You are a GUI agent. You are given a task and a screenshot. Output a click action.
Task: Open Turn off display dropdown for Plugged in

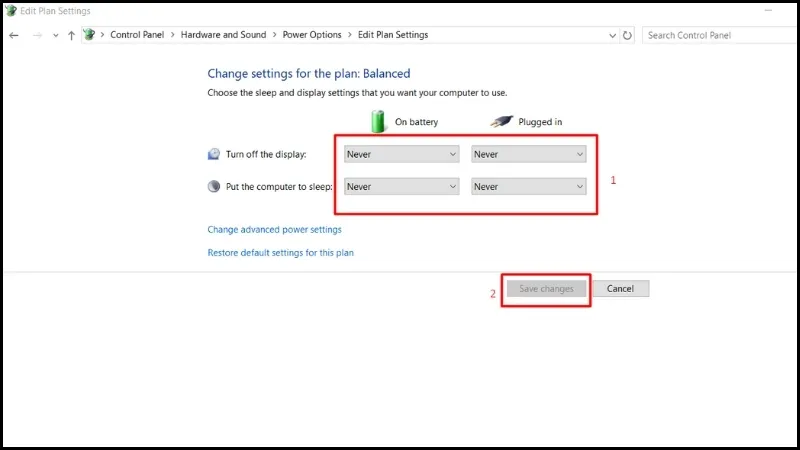(x=529, y=154)
